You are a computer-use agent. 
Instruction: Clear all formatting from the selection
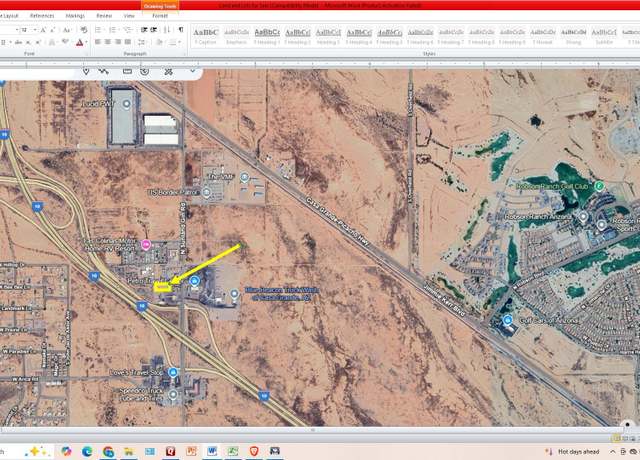84,30
